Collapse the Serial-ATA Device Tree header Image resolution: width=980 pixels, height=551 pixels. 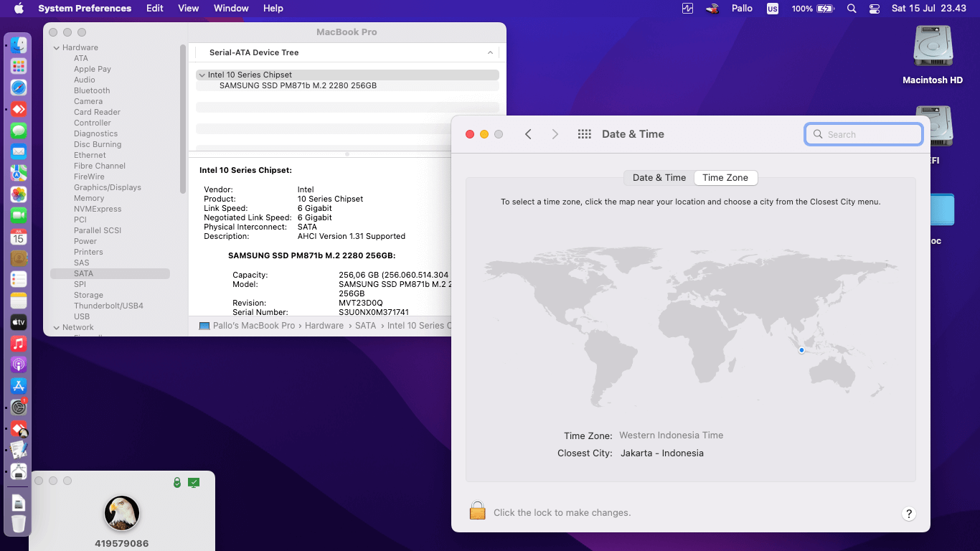tap(490, 52)
